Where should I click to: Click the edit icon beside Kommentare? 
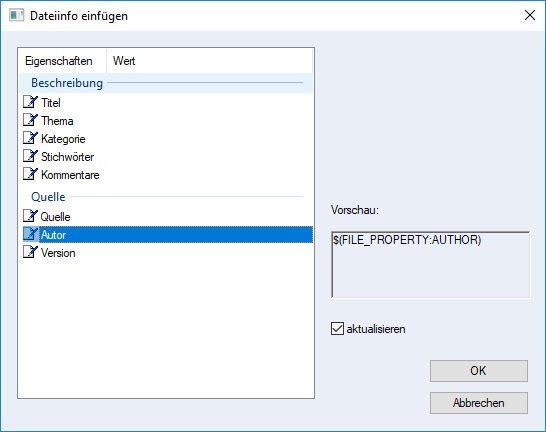pyautogui.click(x=30, y=174)
